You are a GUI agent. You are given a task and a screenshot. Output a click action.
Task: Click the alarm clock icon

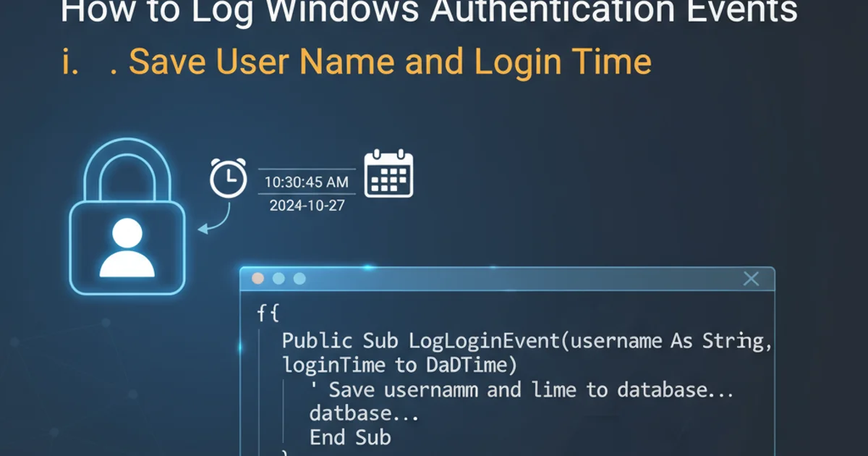pos(228,177)
